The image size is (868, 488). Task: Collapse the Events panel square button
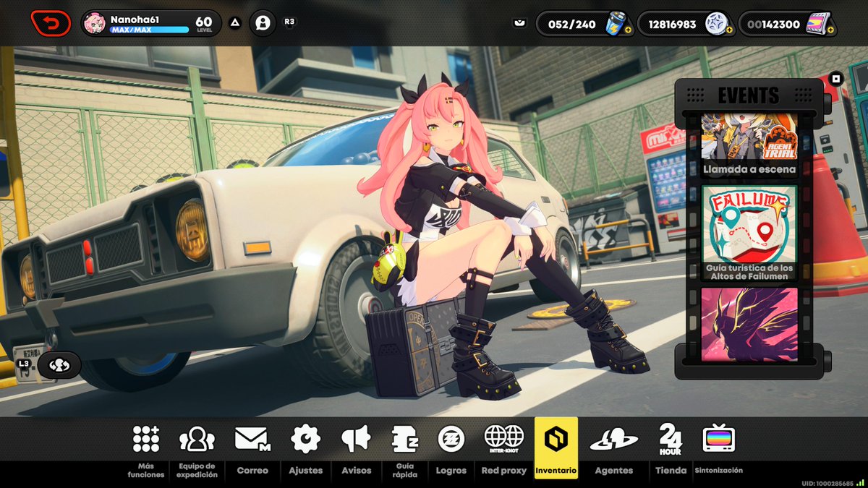coord(835,79)
